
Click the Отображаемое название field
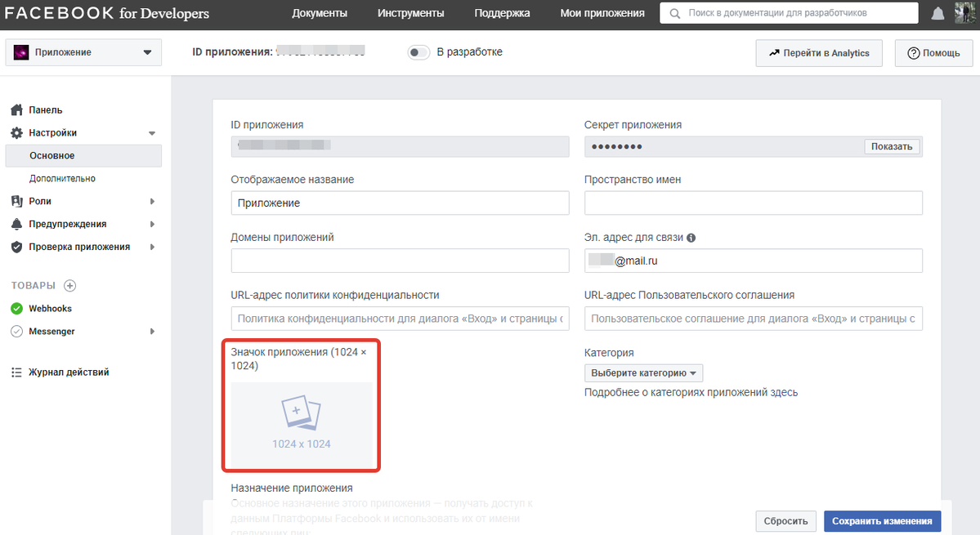click(x=400, y=203)
